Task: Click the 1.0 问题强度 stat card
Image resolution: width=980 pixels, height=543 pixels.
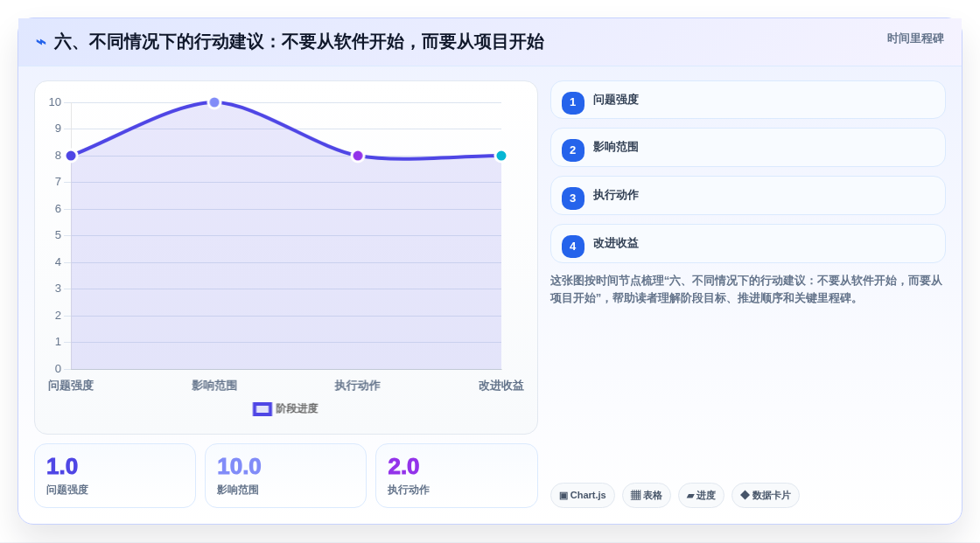Action: pyautogui.click(x=115, y=476)
